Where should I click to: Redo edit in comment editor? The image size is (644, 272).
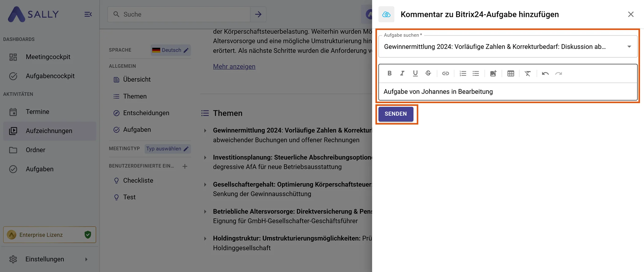click(559, 73)
